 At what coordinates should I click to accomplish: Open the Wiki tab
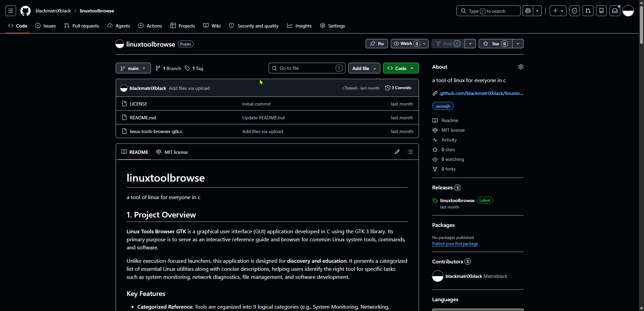[x=212, y=26]
